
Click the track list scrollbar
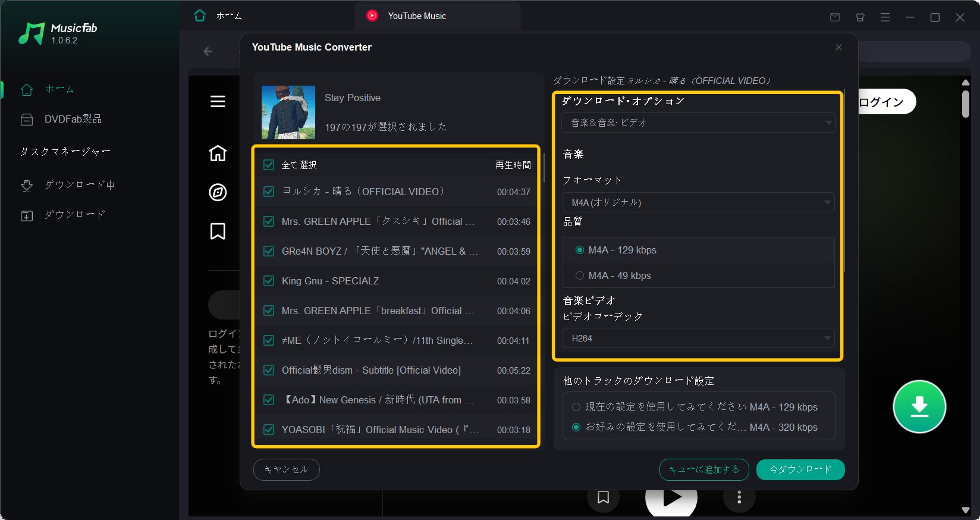544,168
